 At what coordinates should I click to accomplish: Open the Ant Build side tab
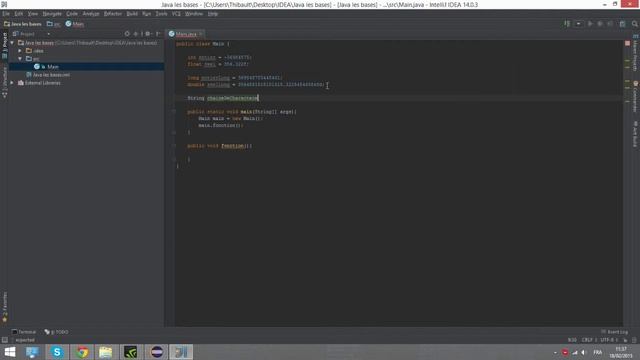click(636, 133)
